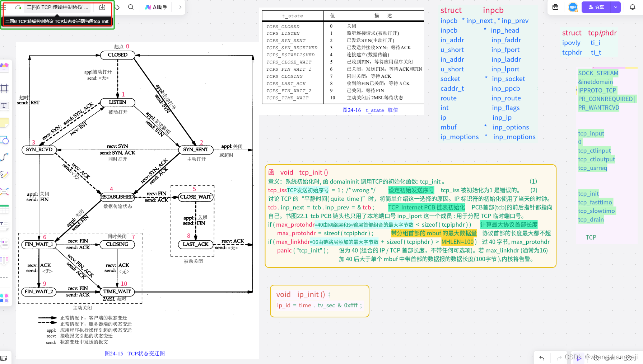The width and height of the screenshot is (643, 364).
Task: Click the LISTEN state node
Action: tap(117, 102)
